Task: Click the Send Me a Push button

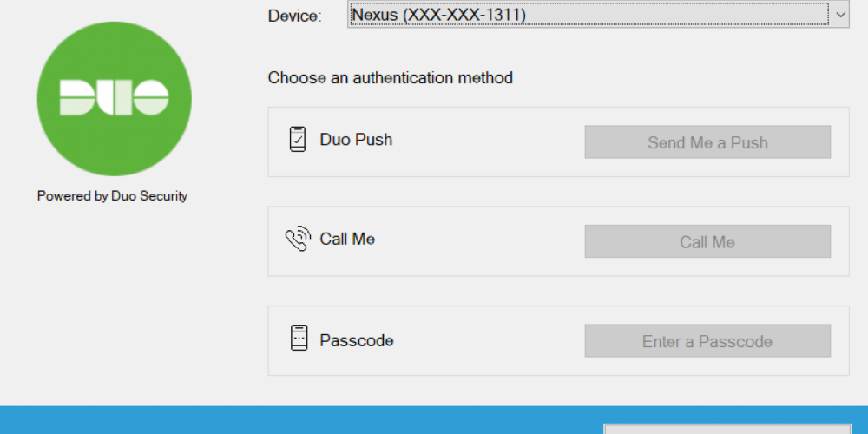Action: (707, 142)
